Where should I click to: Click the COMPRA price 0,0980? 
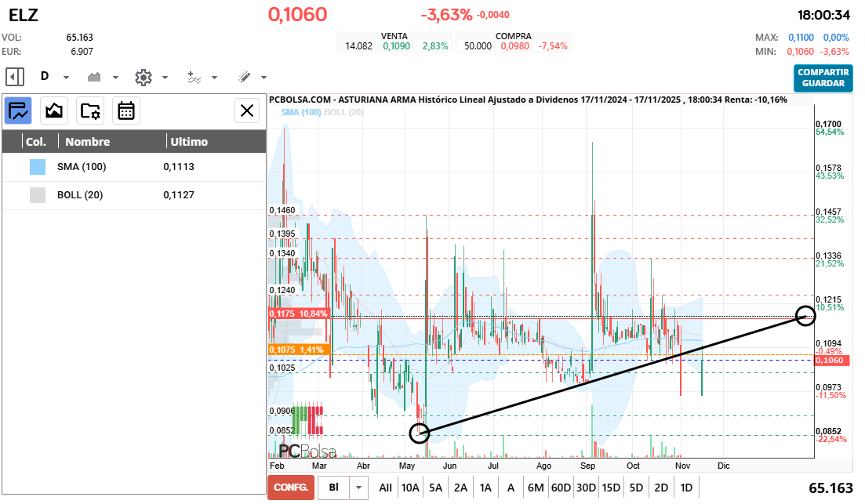514,45
